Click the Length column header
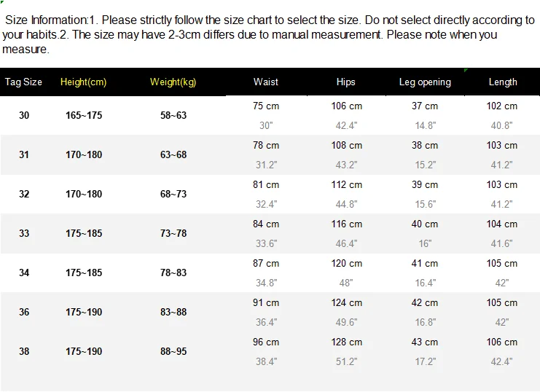The image size is (540, 392). (503, 82)
